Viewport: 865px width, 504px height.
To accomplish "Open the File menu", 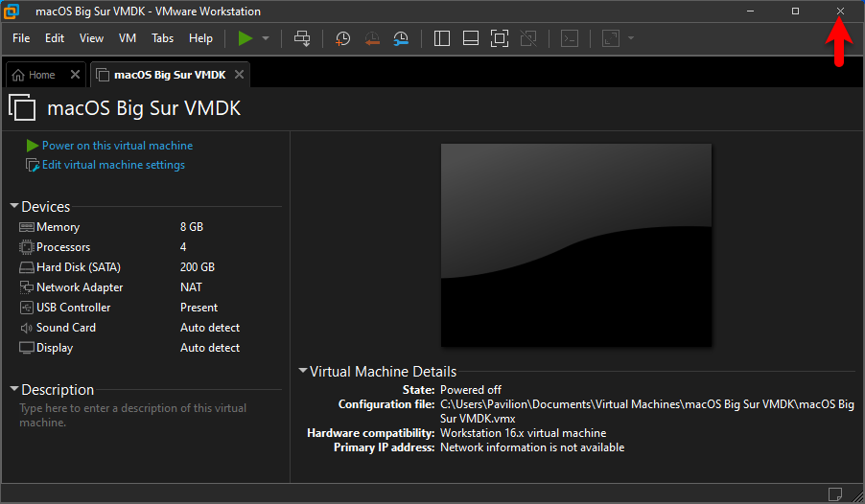I will pos(21,38).
